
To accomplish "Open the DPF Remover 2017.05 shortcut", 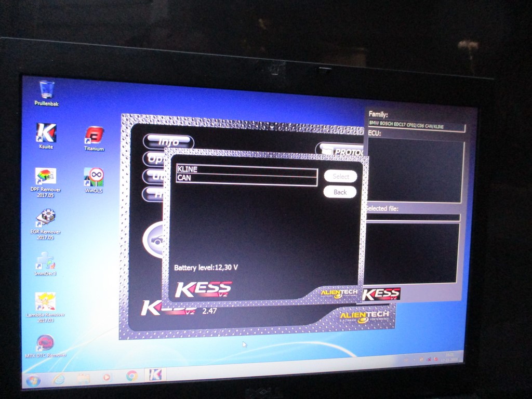I will 45,178.
